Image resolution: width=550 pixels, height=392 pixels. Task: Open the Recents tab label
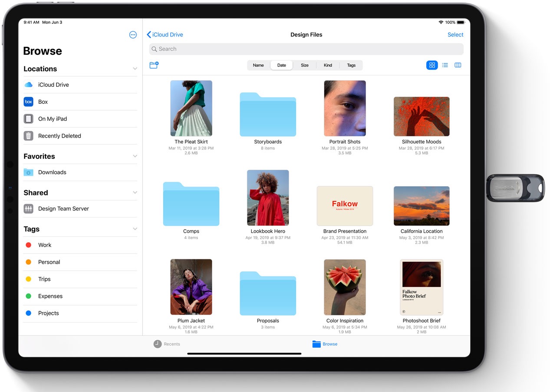(x=172, y=344)
